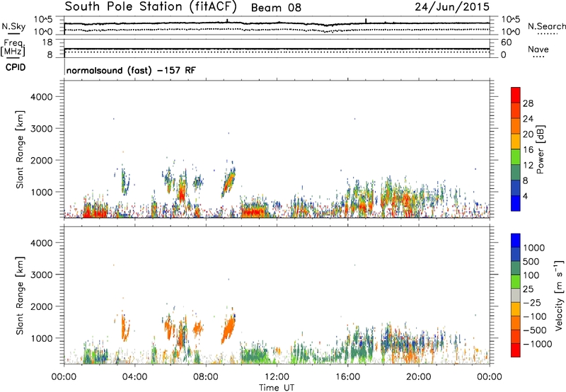Click the 'Freq. [MHz]' axis label
Image resolution: width=566 pixels, height=392 pixels.
(x=13, y=47)
